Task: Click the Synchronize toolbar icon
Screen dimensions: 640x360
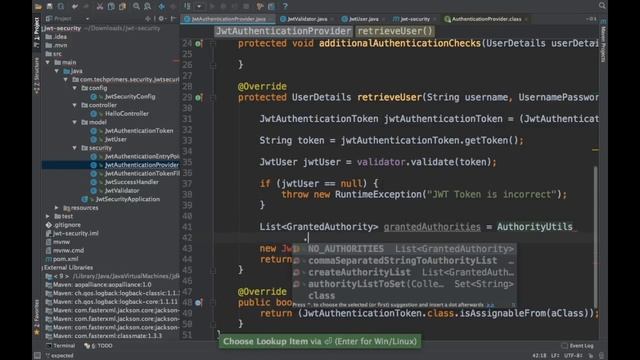Action: [x=61, y=6]
